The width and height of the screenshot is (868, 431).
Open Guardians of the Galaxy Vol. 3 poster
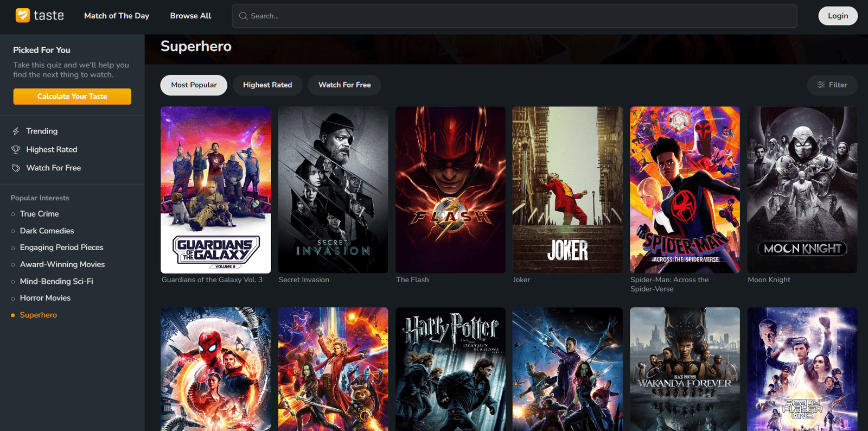click(x=216, y=190)
